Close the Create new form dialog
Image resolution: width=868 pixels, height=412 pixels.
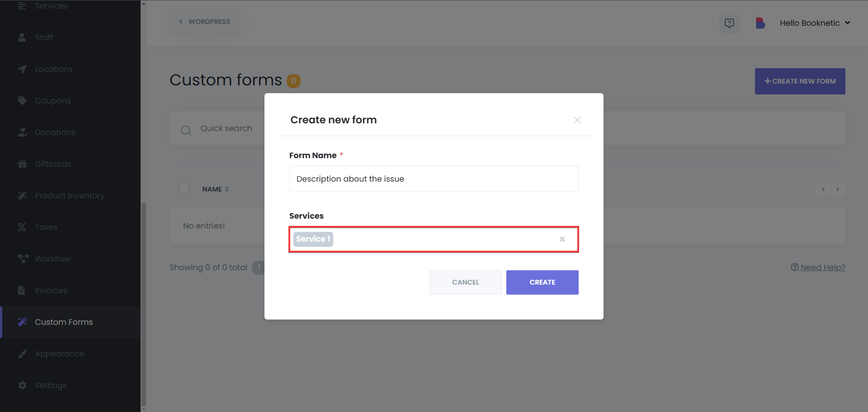(x=577, y=120)
